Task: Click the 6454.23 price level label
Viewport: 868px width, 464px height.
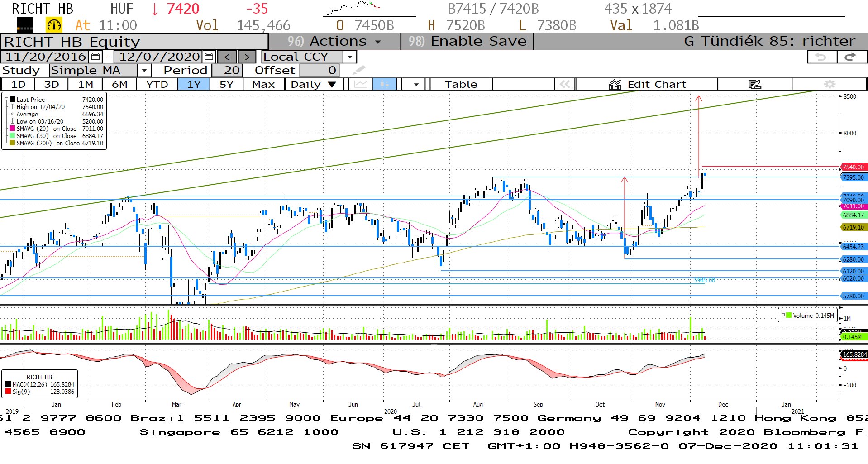Action: click(854, 247)
